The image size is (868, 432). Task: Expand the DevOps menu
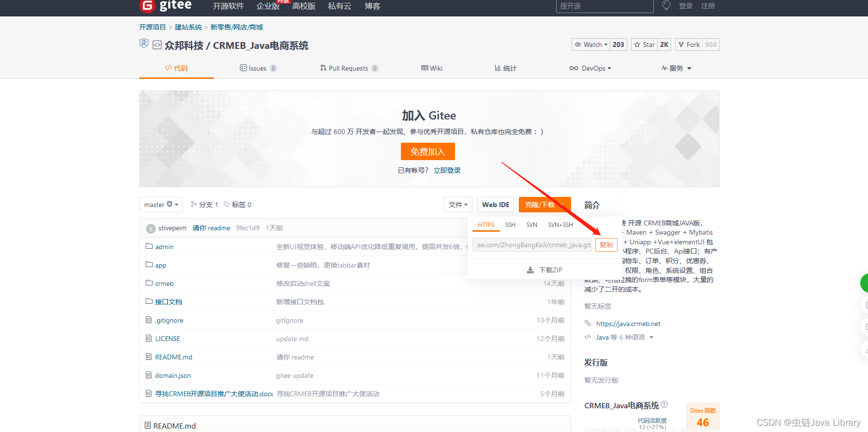point(590,68)
